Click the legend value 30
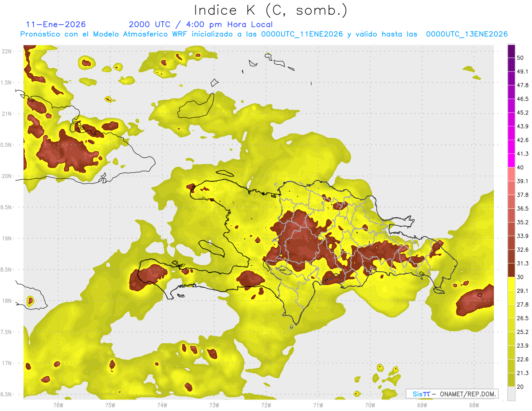The width and height of the screenshot is (532, 411). [x=520, y=277]
